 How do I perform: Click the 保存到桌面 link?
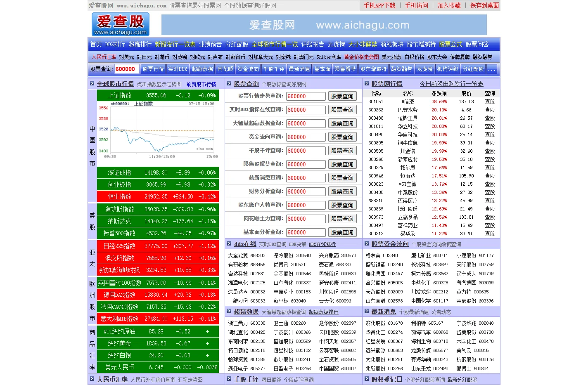pos(484,5)
